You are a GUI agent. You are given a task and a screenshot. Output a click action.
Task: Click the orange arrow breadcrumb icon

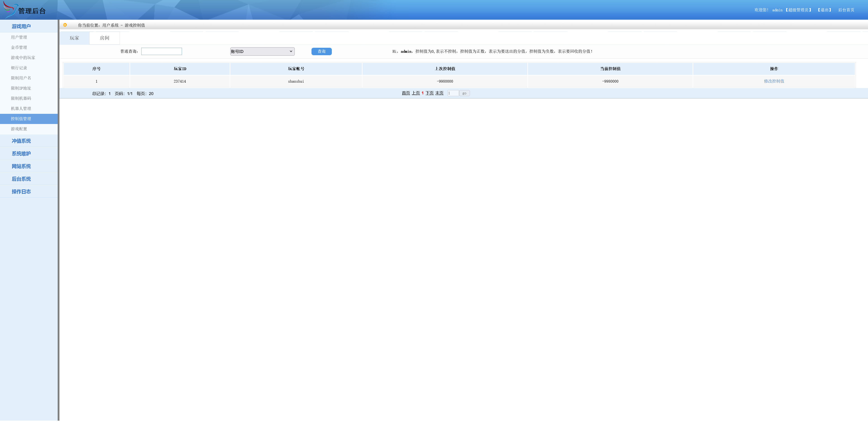click(65, 25)
